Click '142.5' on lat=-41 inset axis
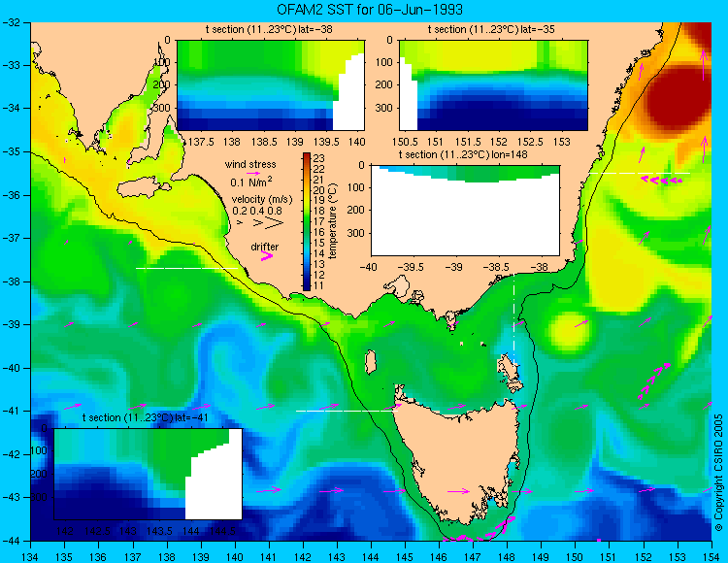The image size is (728, 563). click(x=96, y=531)
